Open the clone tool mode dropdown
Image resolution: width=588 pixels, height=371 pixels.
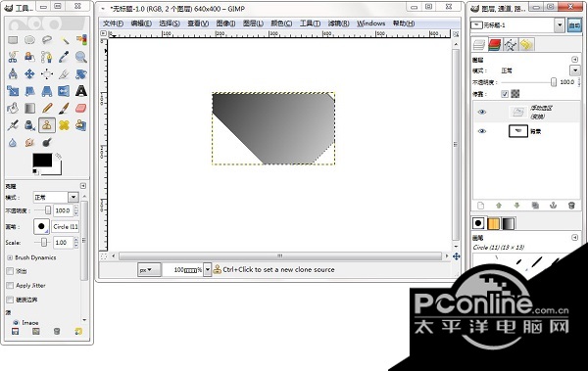click(x=73, y=197)
